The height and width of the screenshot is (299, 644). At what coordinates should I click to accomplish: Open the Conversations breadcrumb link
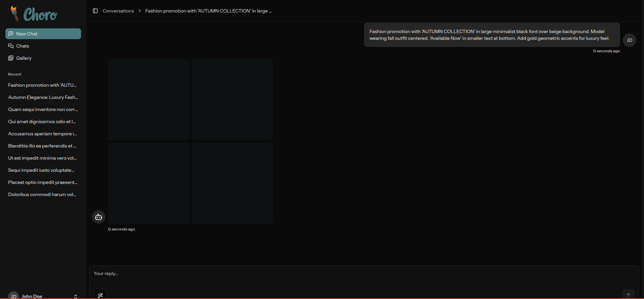click(118, 11)
